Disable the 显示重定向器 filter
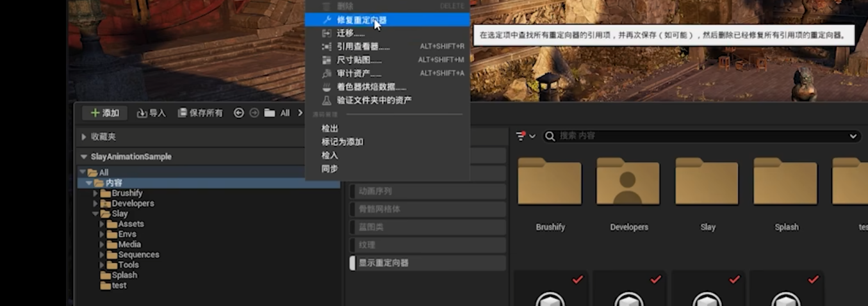868x306 pixels. 427,263
